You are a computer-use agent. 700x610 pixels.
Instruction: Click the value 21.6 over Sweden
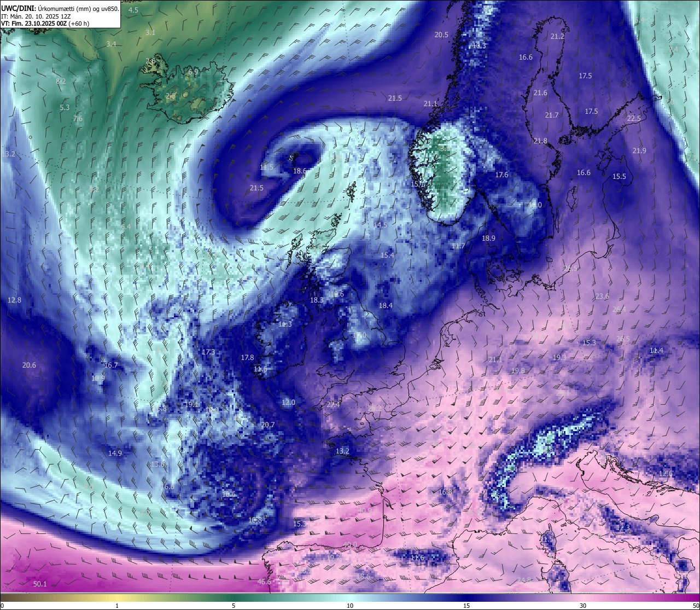coord(540,93)
